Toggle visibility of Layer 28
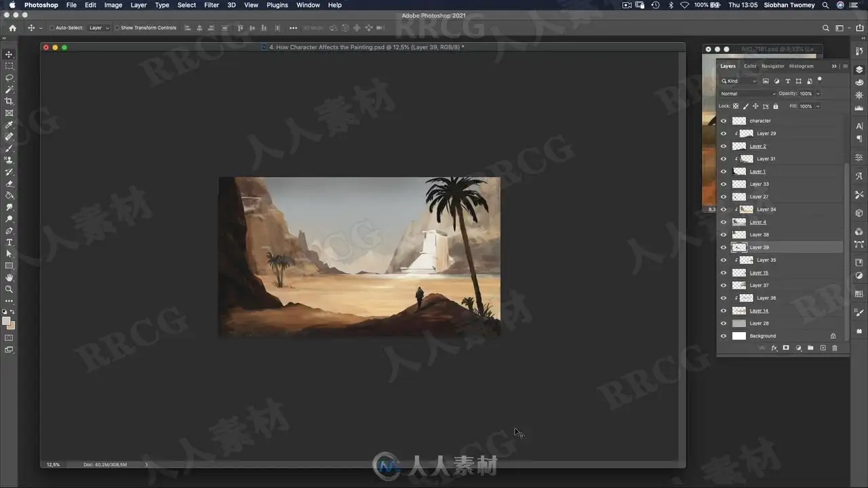Screen dimensions: 868x488 tap(724, 323)
